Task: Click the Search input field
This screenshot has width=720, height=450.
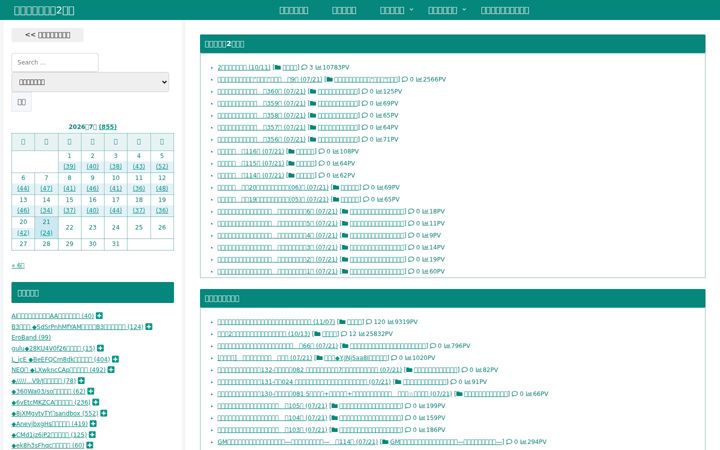Action: tap(55, 62)
